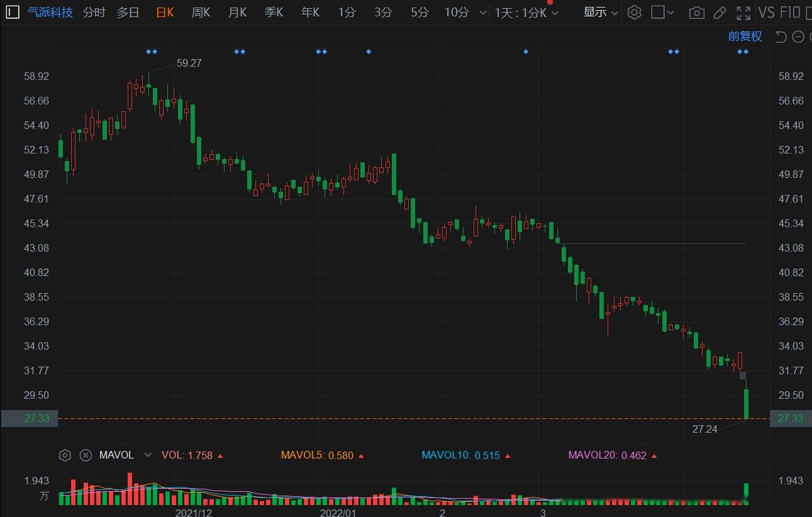Remove the MAVOL indicator with X icon
This screenshot has width=812, height=517.
[x=86, y=455]
